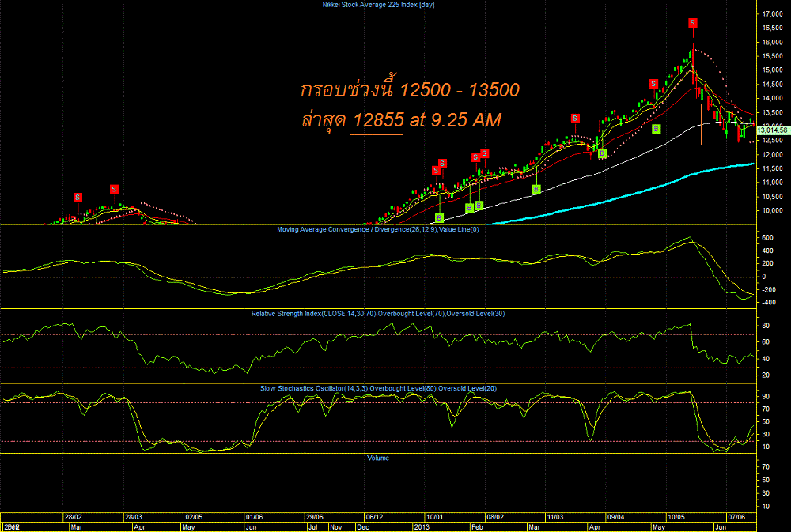Click the -400 value on the MACD axis

pos(768,303)
